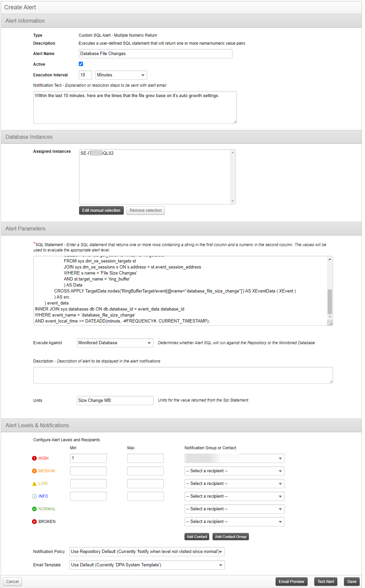Click the MEDIUM level Max field
This screenshot has height=588, width=365.
click(145, 471)
